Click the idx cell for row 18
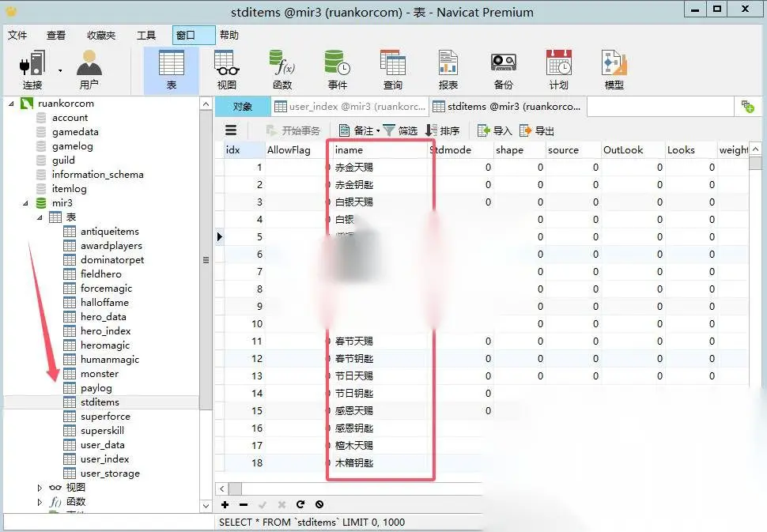 coord(244,462)
